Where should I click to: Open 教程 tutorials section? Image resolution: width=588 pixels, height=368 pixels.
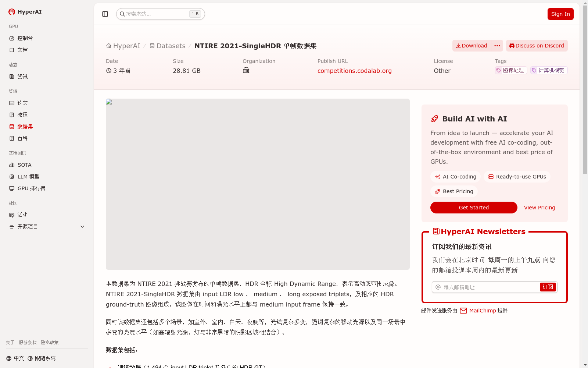[x=47, y=115]
